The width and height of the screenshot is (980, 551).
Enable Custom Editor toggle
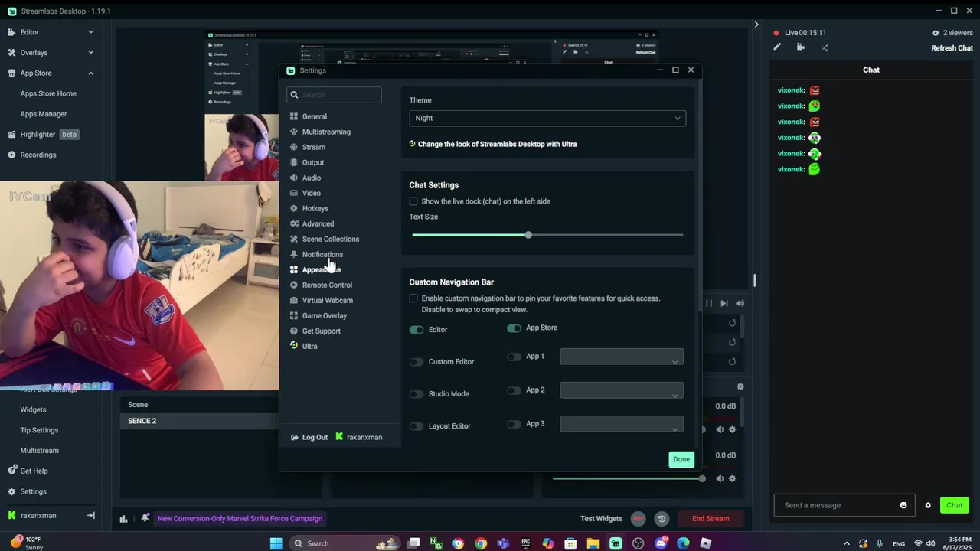[x=416, y=362]
